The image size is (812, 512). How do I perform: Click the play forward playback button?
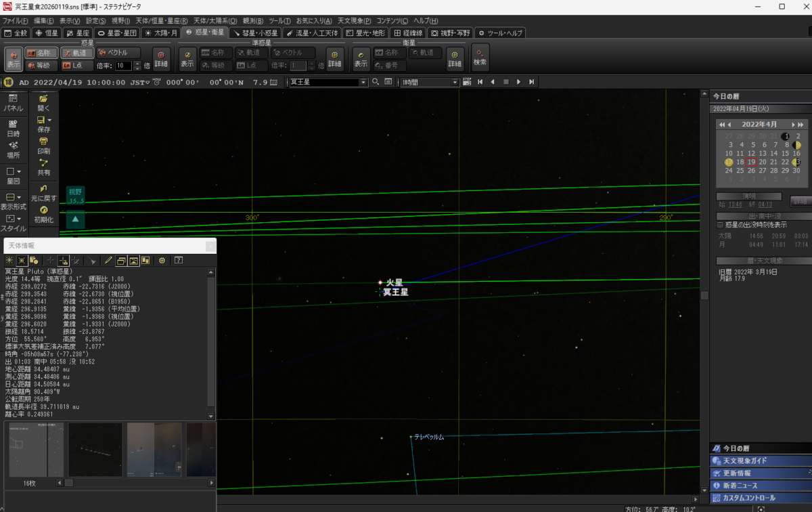(519, 82)
